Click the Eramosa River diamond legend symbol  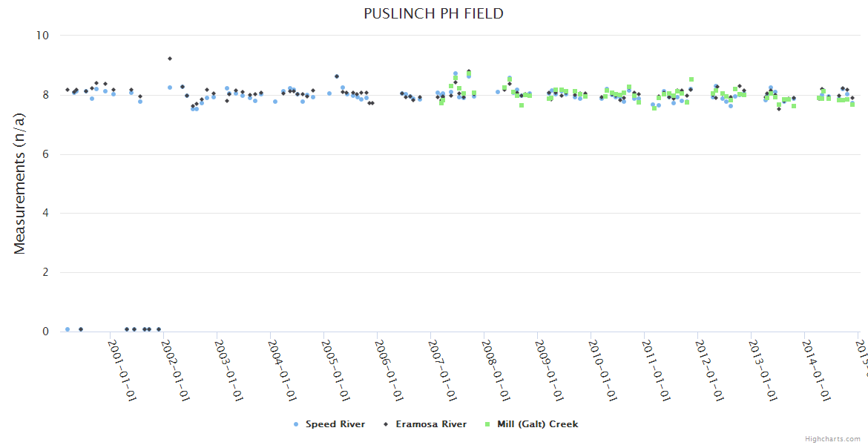point(387,424)
